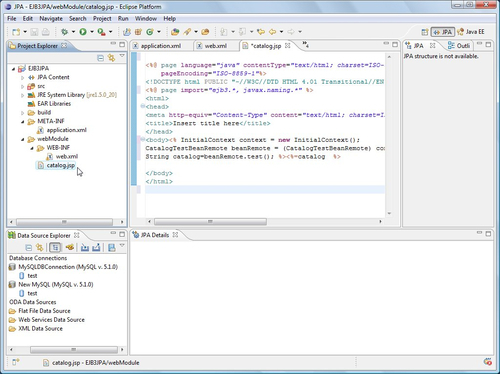Open the Run dropdown arrow
The image size is (500, 374).
click(92, 32)
